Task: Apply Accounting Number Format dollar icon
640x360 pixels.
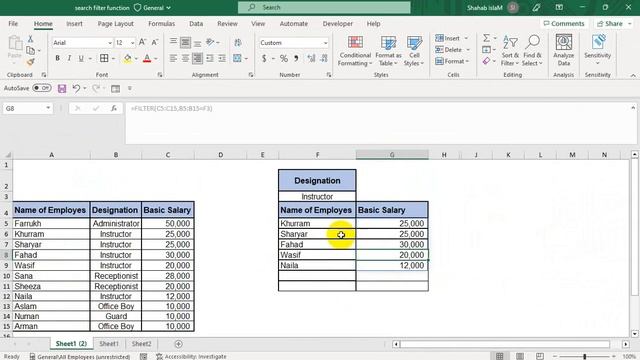Action: [x=264, y=59]
